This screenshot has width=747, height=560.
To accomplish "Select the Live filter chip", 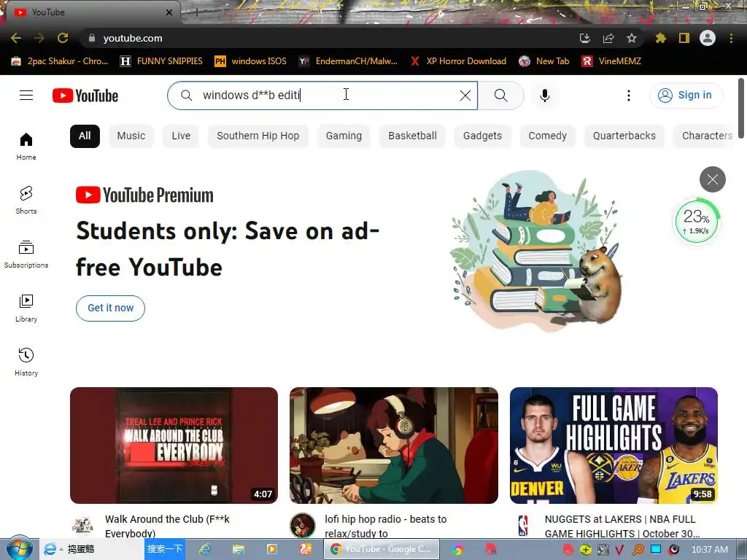I will click(x=181, y=136).
